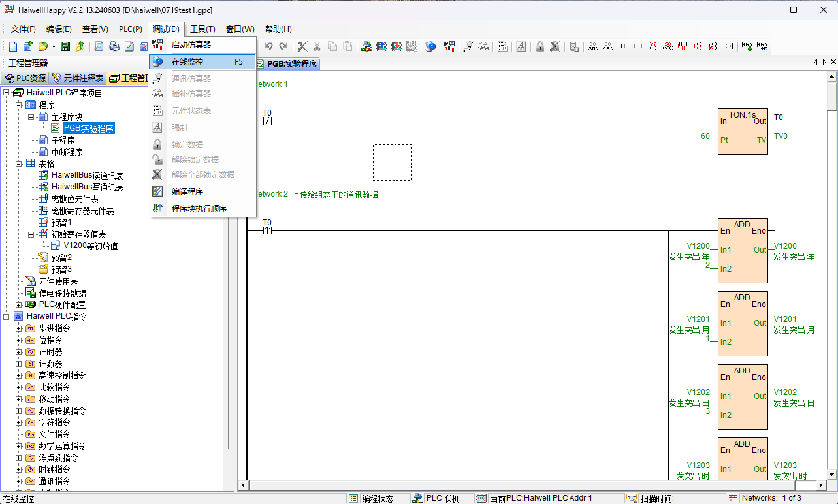Click the PLC online connect toolbar icon
The image size is (838, 504).
[366, 46]
